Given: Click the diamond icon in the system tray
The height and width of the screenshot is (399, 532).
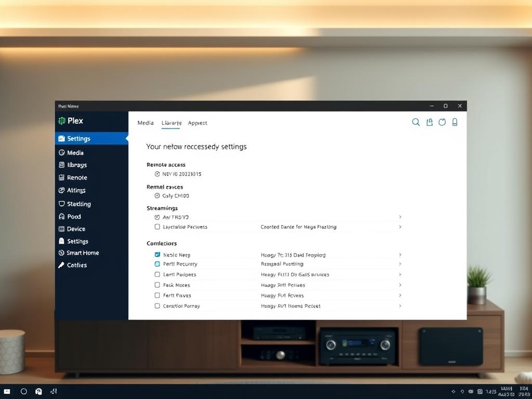Looking at the screenshot, I should pos(454,392).
